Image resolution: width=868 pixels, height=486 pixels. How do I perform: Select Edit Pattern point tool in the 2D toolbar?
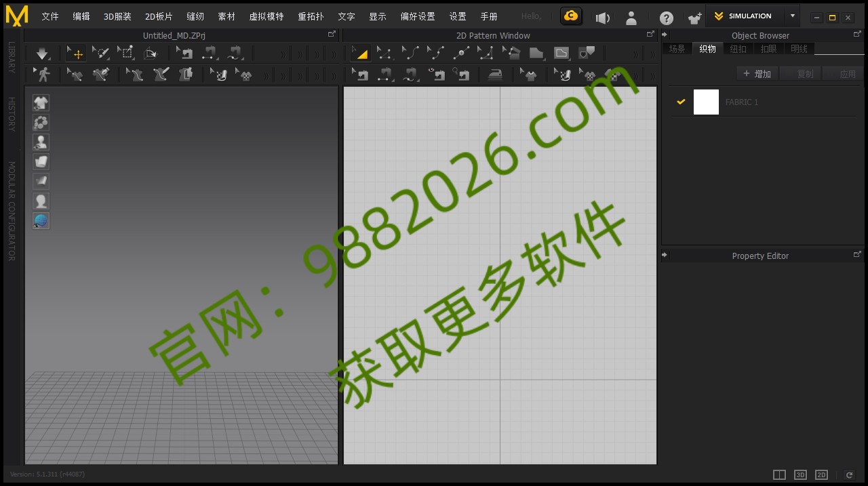[385, 54]
